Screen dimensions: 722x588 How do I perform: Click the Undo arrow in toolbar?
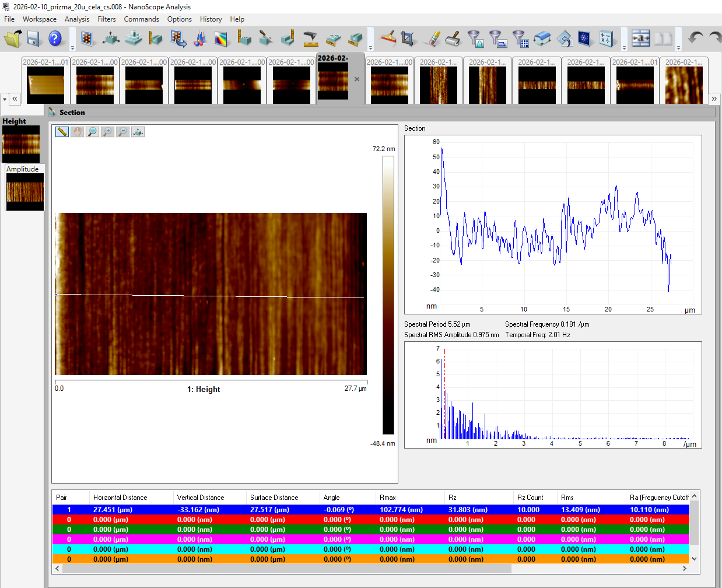coord(695,38)
